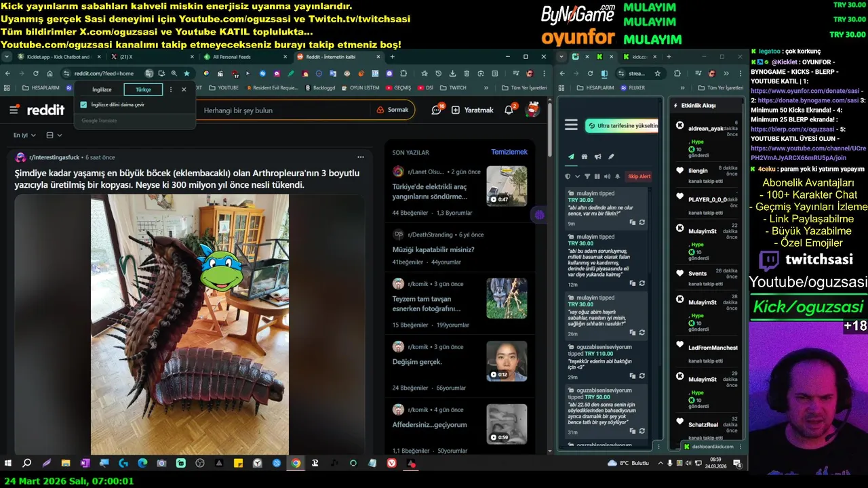Screen dimensions: 868x488
Task: Select the pencil icon tab in dashboard
Action: 611,157
